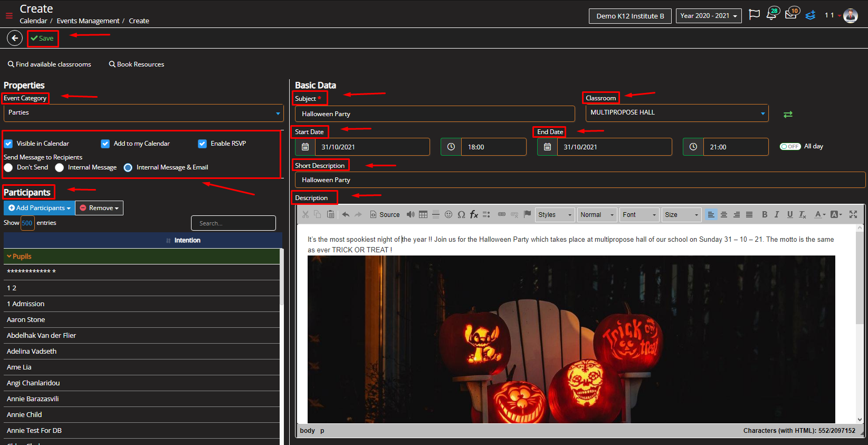
Task: Save the event
Action: pyautogui.click(x=42, y=38)
